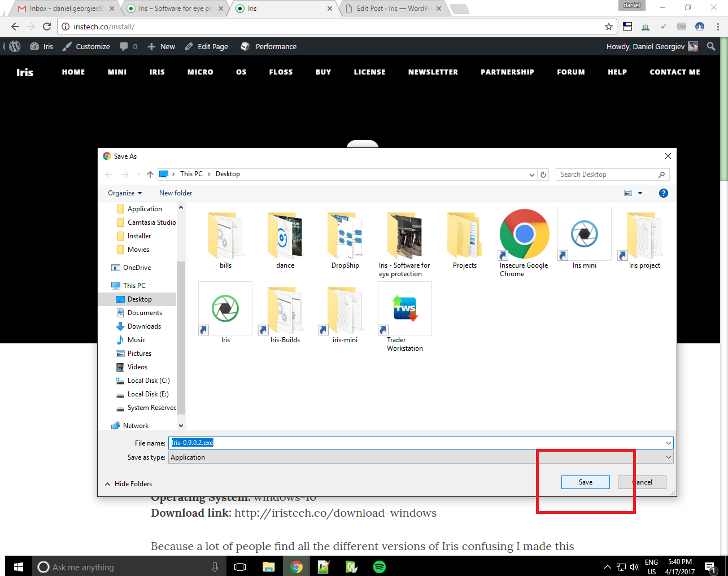Open File Explorer from the taskbar
This screenshot has width=728, height=576.
(268, 567)
